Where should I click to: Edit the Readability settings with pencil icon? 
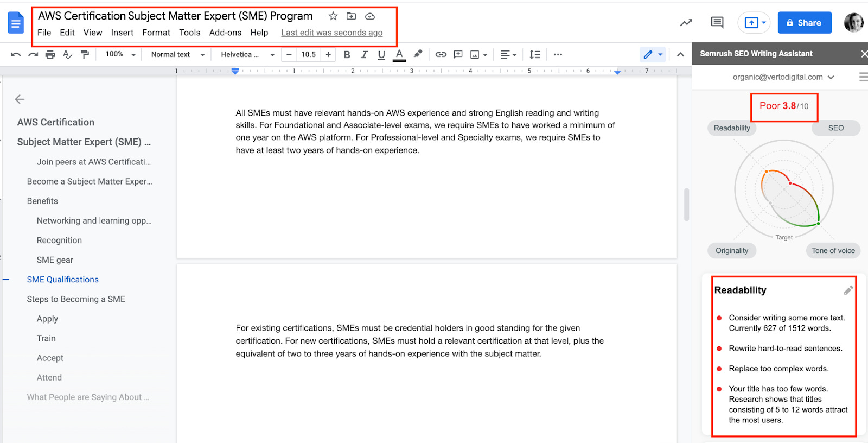848,290
